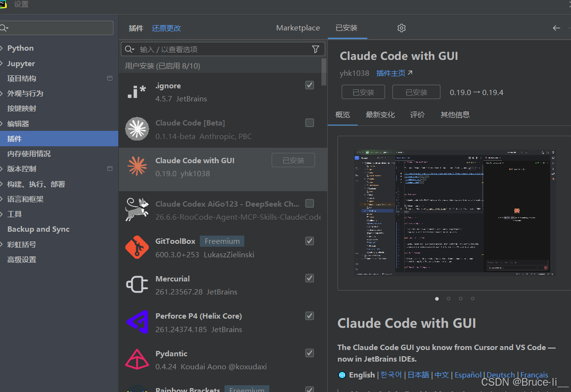Toggle the Pydantic plugin checkbox
Viewport: 571px width, 392px height.
click(x=309, y=353)
